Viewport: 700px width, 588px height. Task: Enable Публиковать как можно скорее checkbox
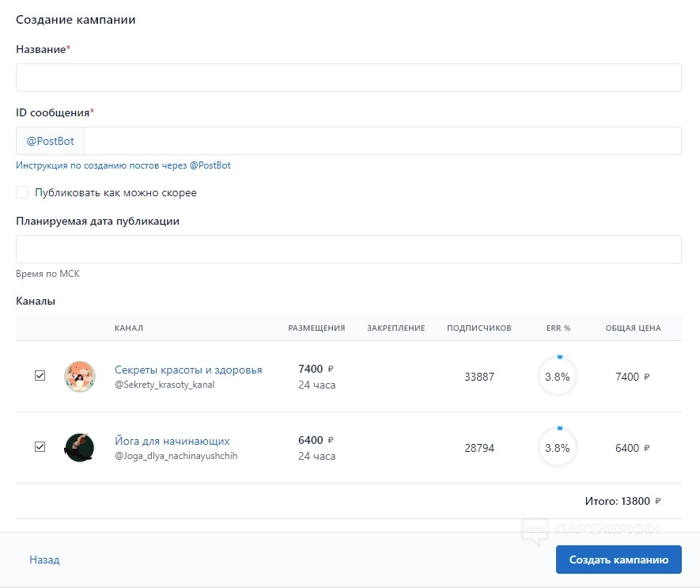pos(22,192)
